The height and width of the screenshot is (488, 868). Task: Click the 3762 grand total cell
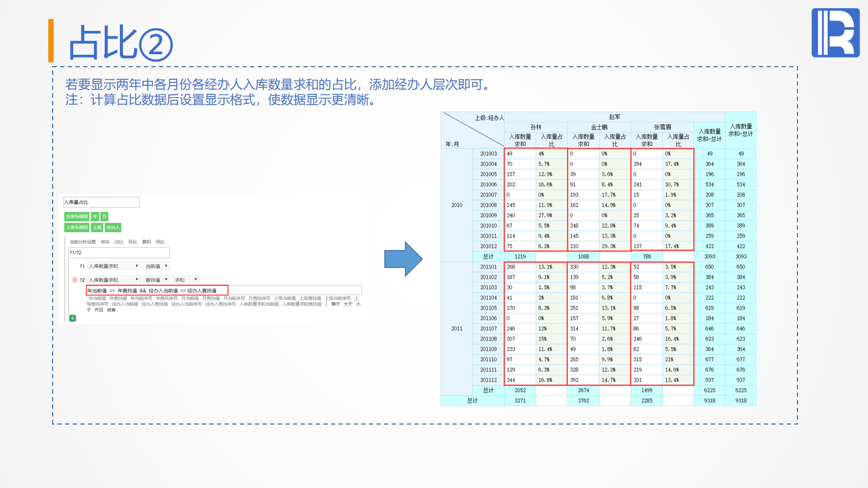click(584, 401)
